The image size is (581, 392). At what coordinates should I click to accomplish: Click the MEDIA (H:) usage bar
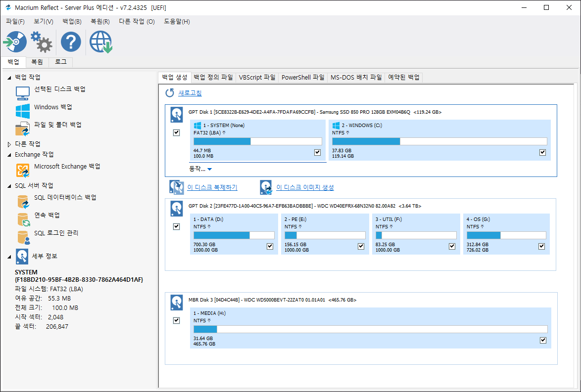[x=371, y=329]
